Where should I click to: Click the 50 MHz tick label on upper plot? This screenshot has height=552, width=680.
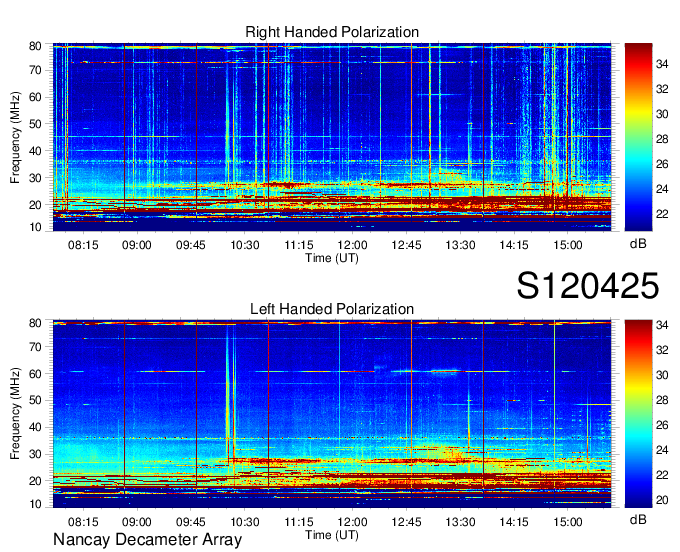coord(35,124)
